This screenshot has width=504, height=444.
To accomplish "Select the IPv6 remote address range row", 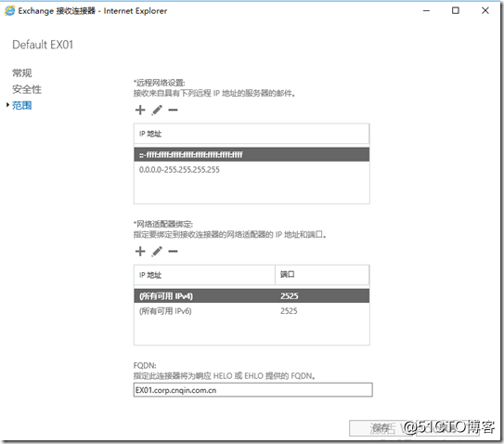I will tap(252, 155).
